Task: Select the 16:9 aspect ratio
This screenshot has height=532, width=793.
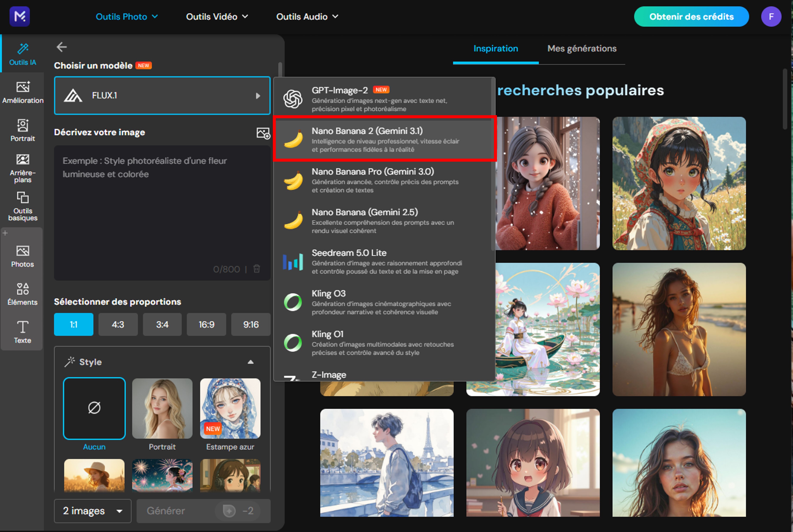Action: [x=206, y=324]
